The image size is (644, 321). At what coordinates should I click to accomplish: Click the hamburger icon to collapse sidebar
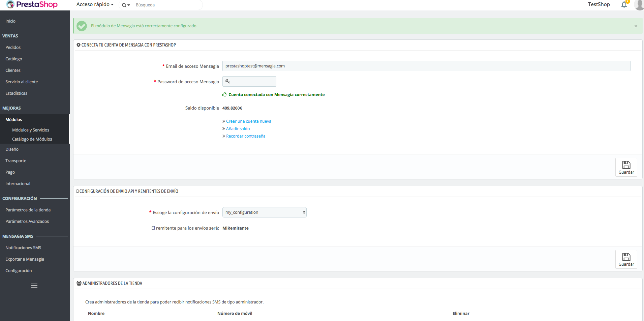tap(34, 286)
